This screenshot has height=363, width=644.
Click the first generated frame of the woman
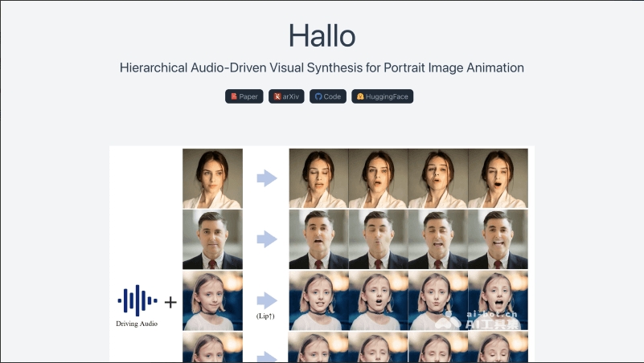318,178
